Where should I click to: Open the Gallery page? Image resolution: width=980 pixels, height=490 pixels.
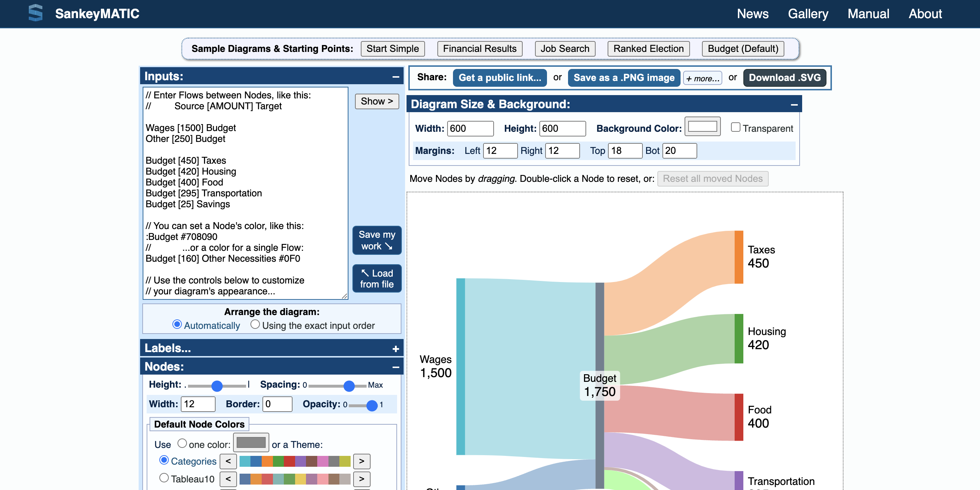808,14
